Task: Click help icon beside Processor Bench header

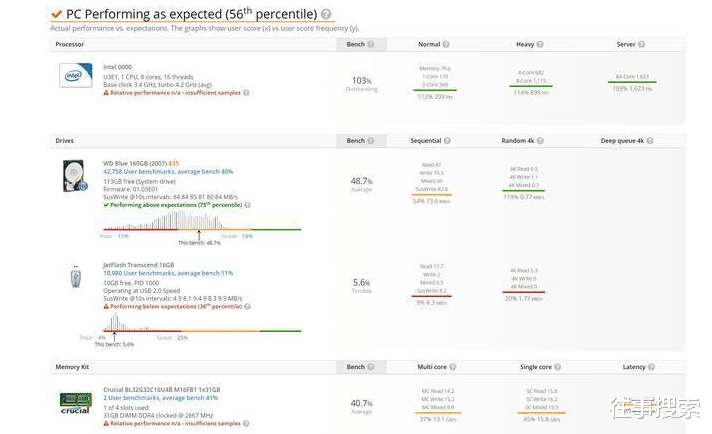Action: click(x=371, y=44)
